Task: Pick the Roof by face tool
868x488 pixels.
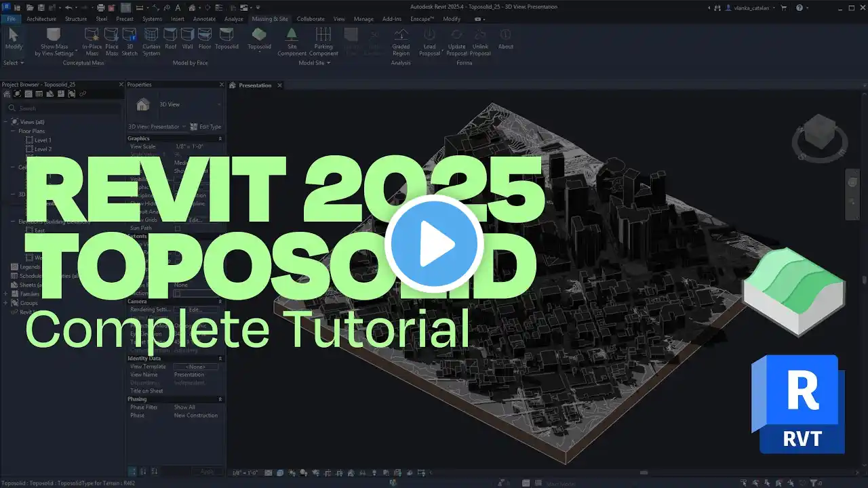Action: [171, 39]
